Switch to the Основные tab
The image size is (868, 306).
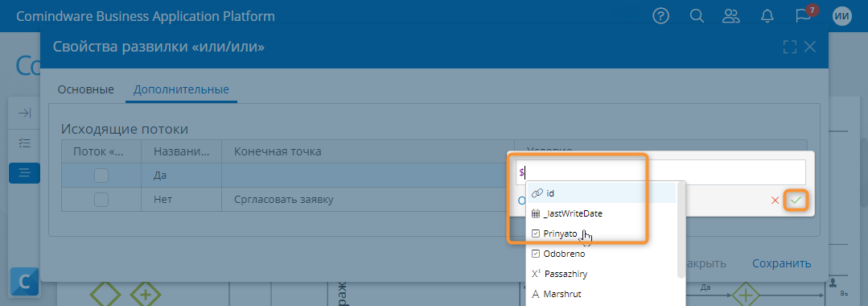[x=86, y=89]
